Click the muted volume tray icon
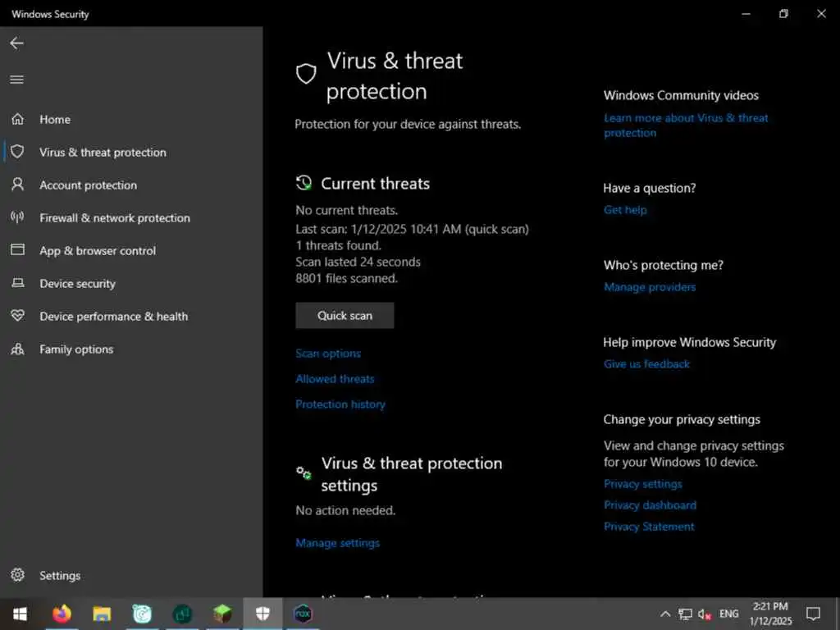The height and width of the screenshot is (630, 840). [x=705, y=614]
